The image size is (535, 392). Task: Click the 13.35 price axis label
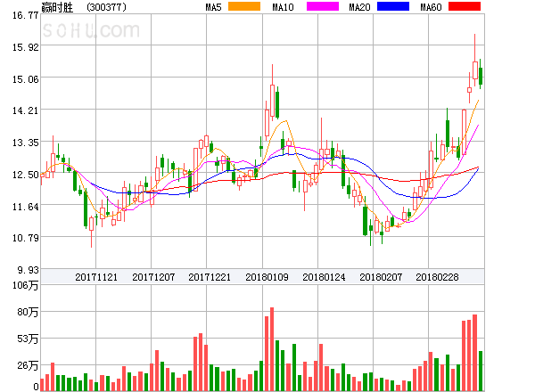click(25, 143)
